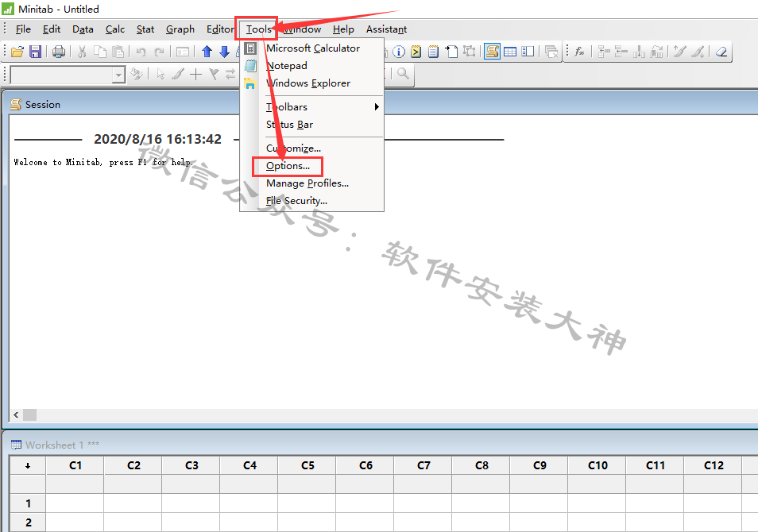Select column header C5
The image size is (758, 532).
307,465
